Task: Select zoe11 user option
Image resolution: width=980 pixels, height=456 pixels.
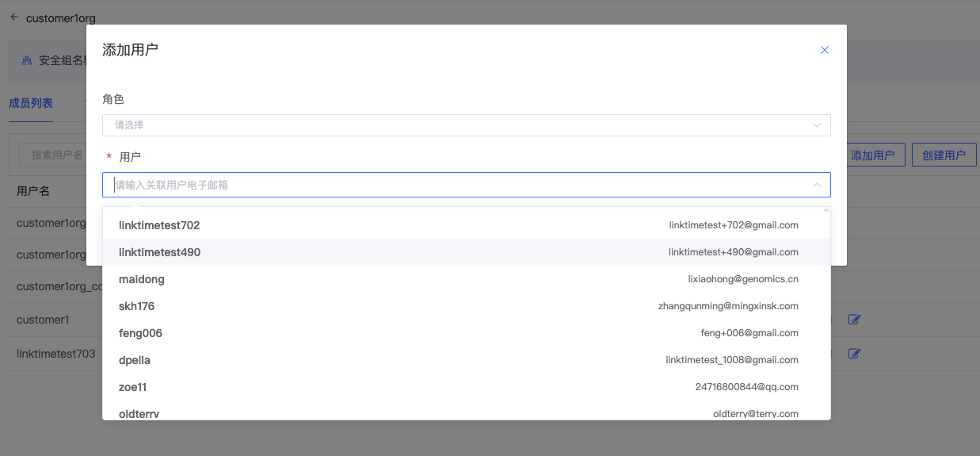Action: pyautogui.click(x=466, y=387)
